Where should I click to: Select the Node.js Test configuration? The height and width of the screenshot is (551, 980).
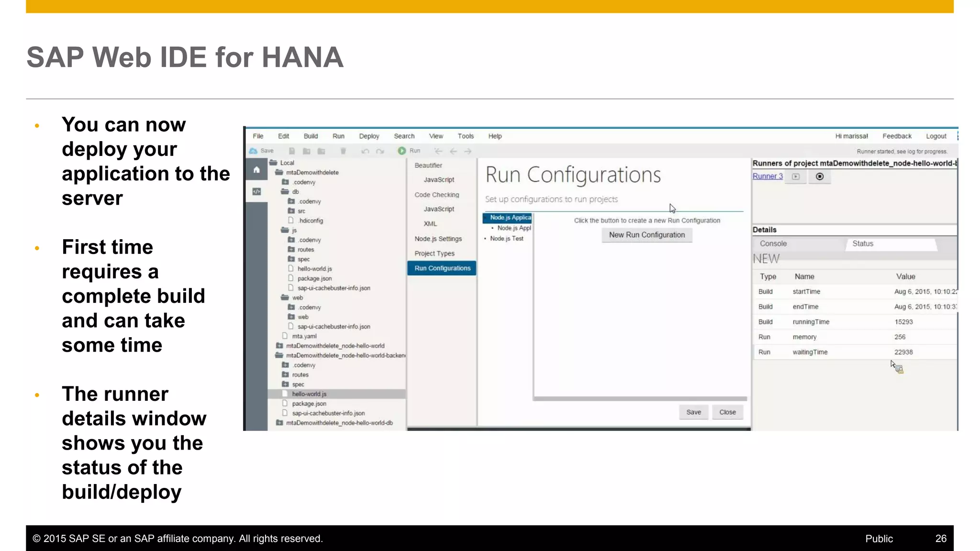point(507,239)
